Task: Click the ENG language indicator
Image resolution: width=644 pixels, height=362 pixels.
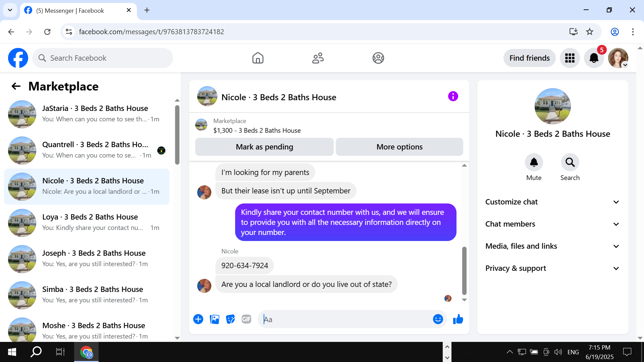Action: [573, 352]
